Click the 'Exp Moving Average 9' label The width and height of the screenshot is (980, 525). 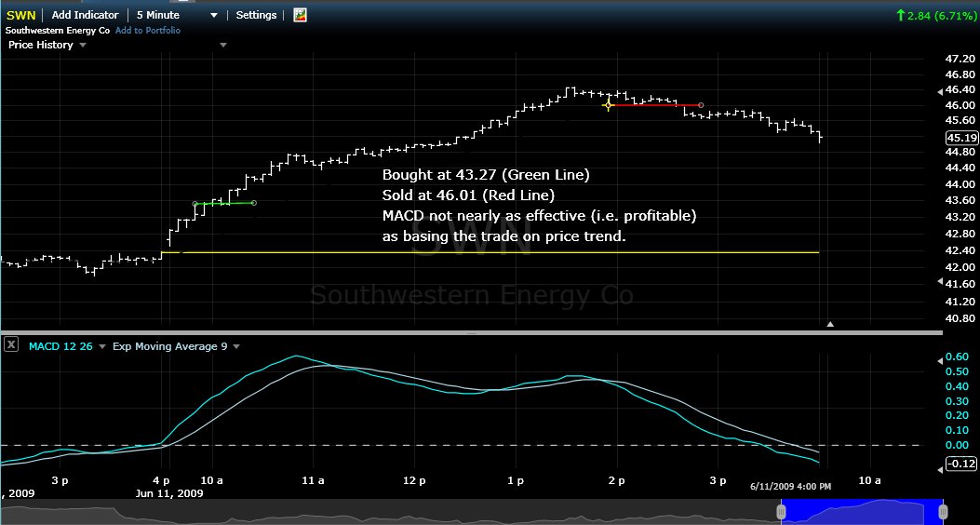[169, 346]
